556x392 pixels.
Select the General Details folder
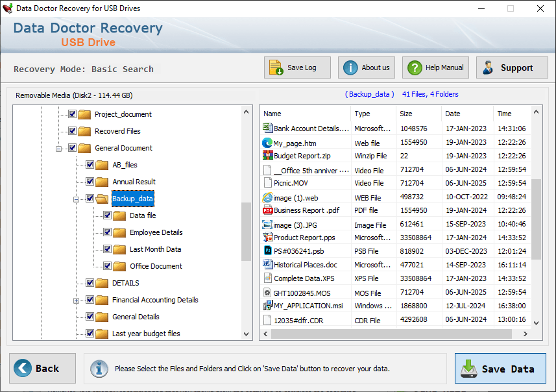[x=136, y=317]
